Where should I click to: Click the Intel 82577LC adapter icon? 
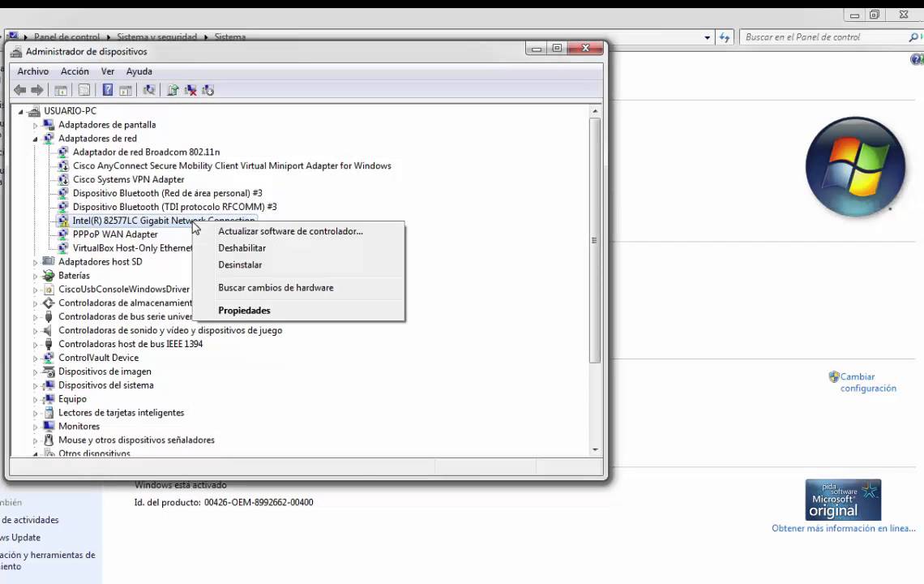click(63, 221)
